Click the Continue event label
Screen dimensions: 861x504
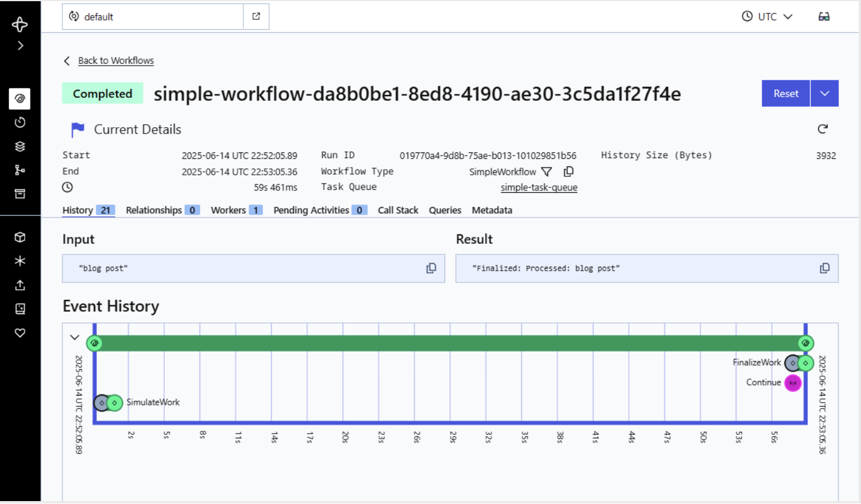764,382
